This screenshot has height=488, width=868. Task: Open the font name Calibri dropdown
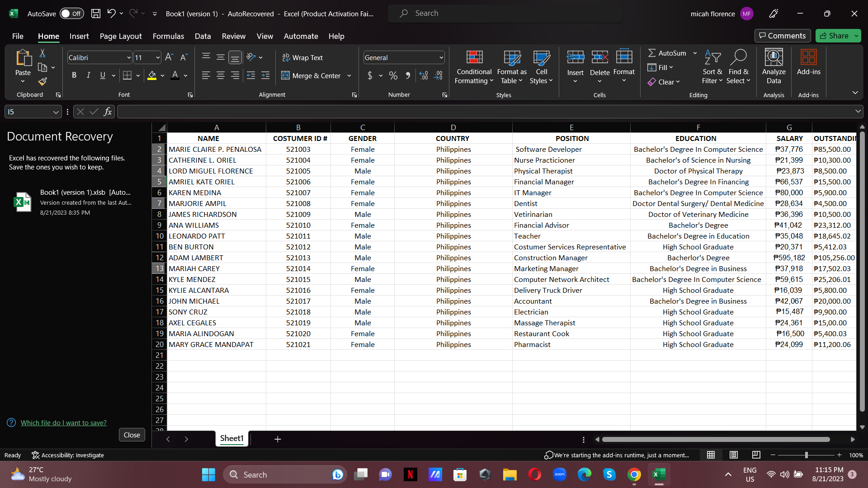coord(128,57)
